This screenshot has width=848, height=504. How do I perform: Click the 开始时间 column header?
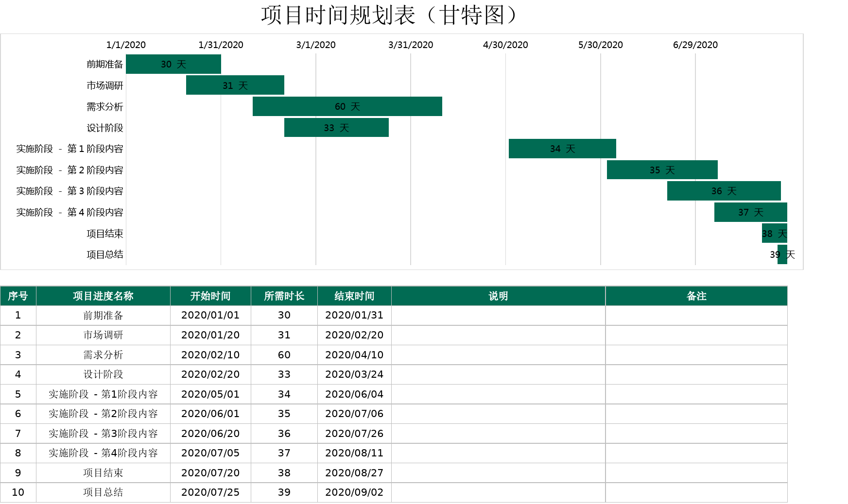pyautogui.click(x=210, y=296)
